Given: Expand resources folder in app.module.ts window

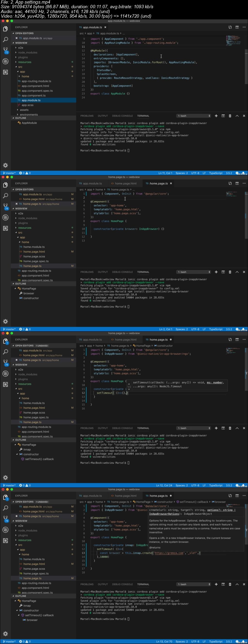Looking at the screenshot, I should click(x=24, y=62).
